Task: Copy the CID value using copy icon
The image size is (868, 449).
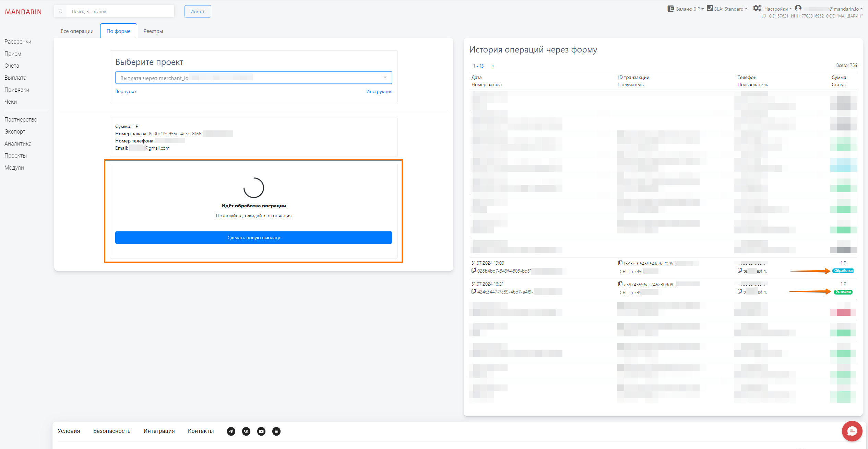Action: (x=763, y=16)
